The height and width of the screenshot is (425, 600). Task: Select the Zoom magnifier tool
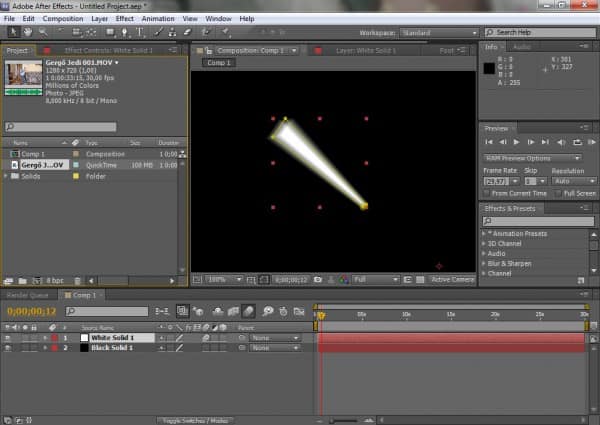[x=42, y=32]
